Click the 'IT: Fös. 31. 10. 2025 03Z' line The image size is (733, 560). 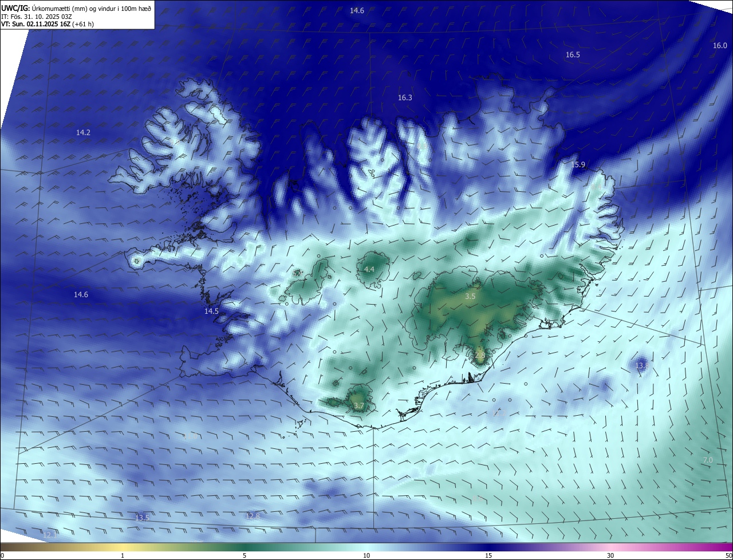(x=38, y=17)
